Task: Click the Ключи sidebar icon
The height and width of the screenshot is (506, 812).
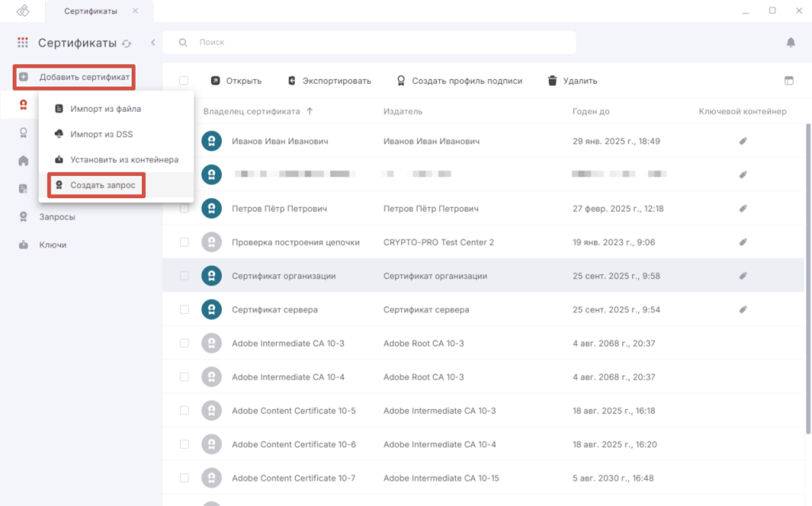Action: pos(23,245)
